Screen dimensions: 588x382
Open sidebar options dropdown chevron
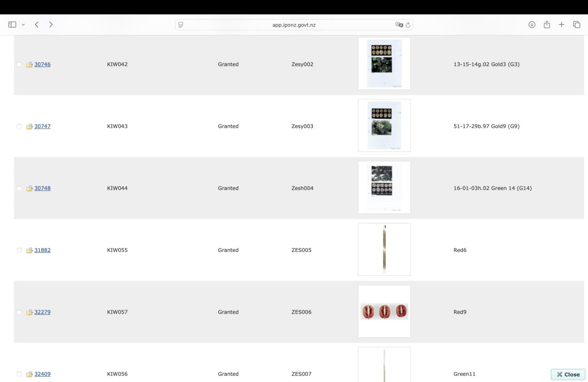click(23, 25)
